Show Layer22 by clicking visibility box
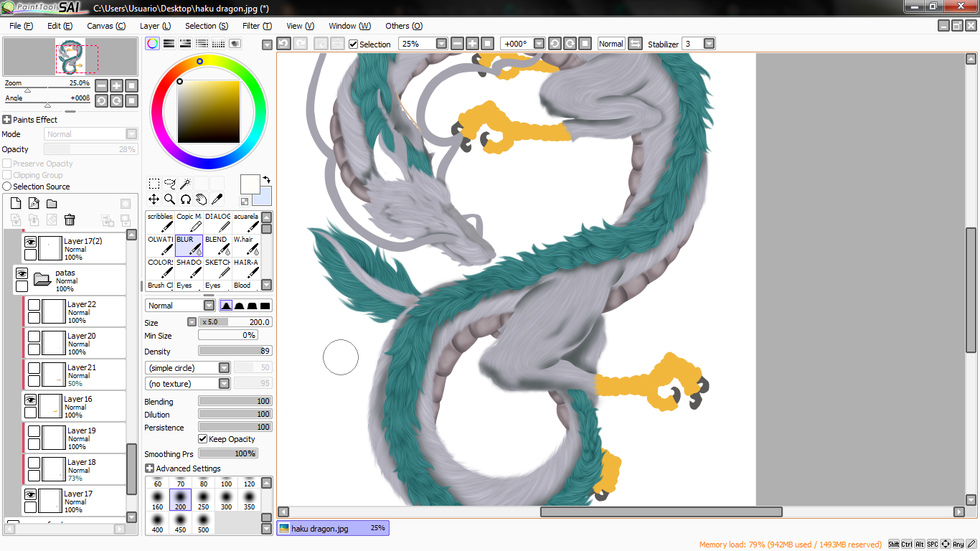Screen dimensions: 980x551 click(x=34, y=306)
